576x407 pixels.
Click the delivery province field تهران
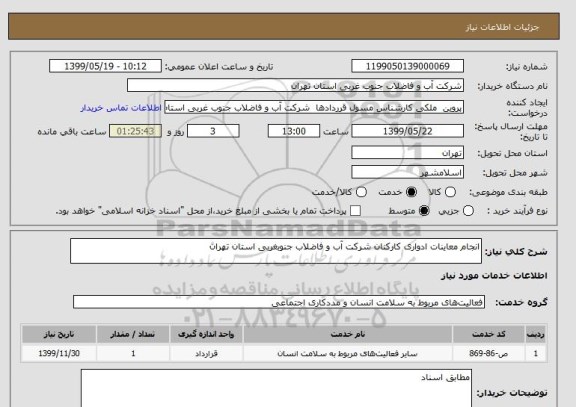coord(407,153)
